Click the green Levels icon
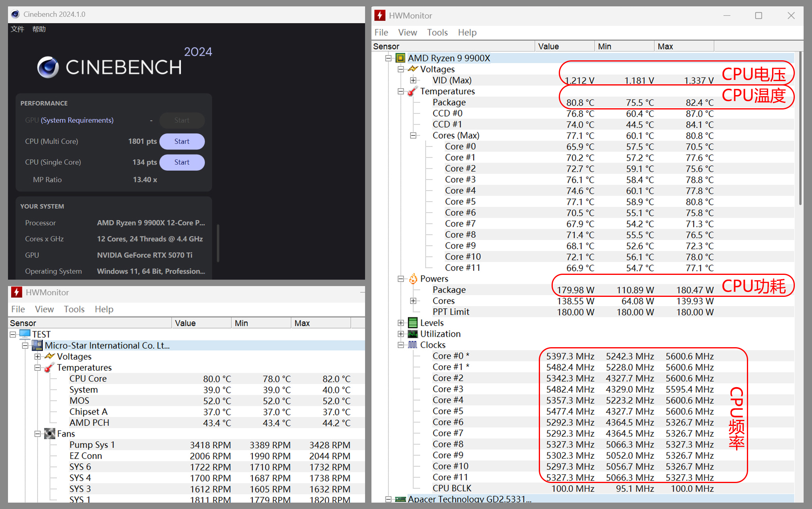The width and height of the screenshot is (812, 509). (413, 323)
